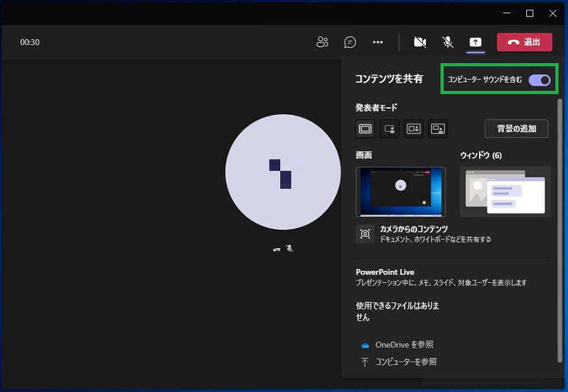Select side-by-side presenter mode icon

coord(413,129)
